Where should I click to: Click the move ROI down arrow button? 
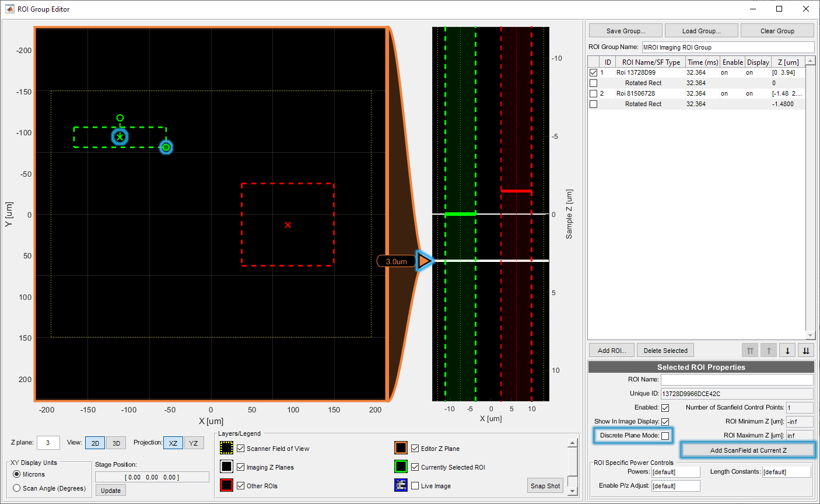[x=787, y=351]
